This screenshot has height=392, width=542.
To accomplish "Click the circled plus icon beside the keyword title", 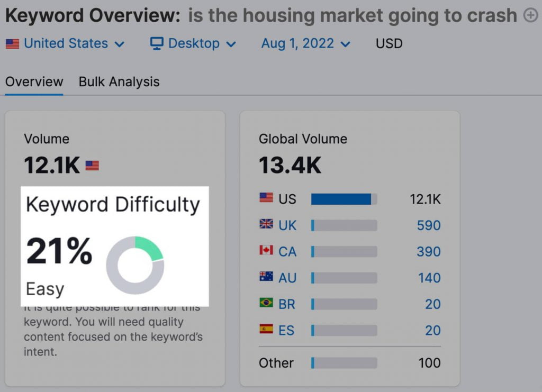I will [x=530, y=15].
